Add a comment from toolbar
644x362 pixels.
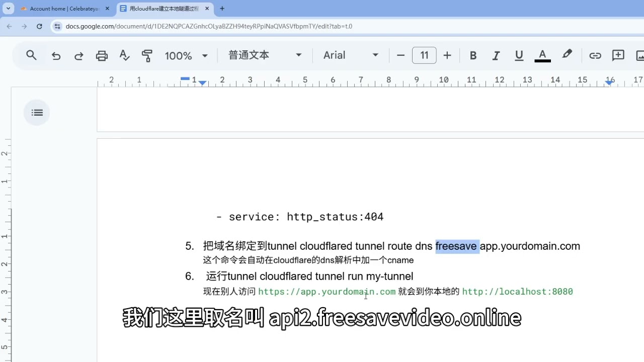pyautogui.click(x=618, y=55)
